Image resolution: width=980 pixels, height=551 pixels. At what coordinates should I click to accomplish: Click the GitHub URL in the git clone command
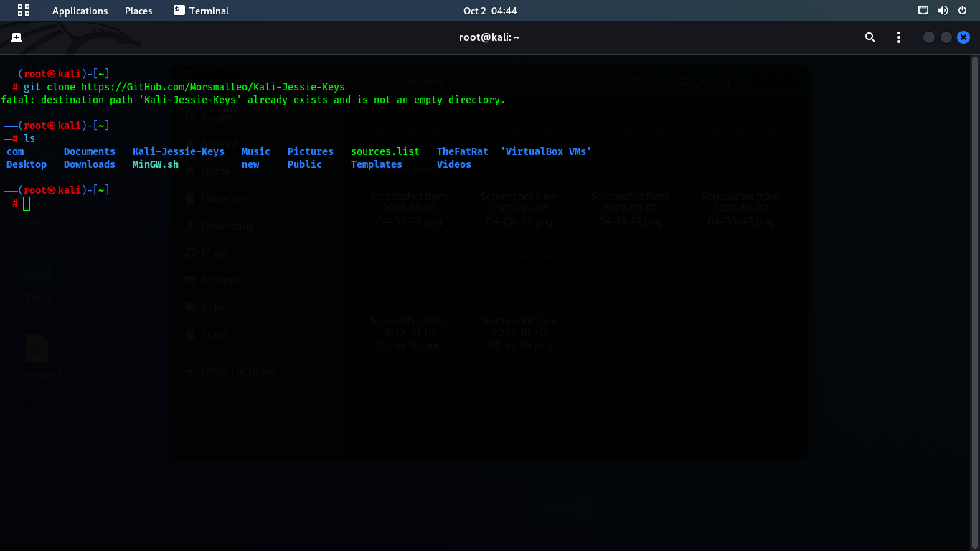click(213, 87)
